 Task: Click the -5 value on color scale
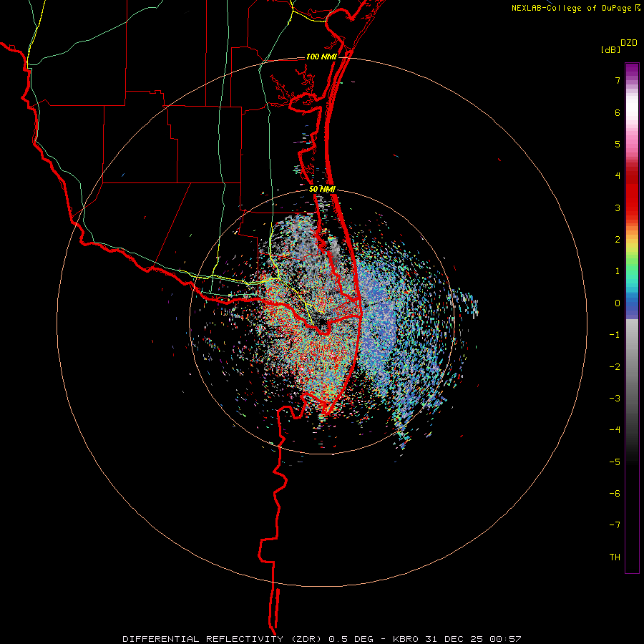(615, 462)
